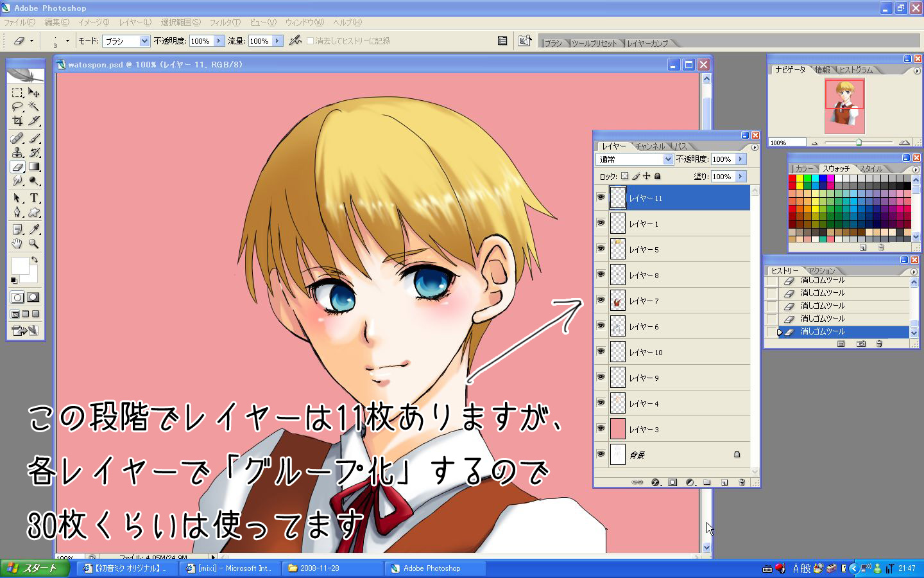
Task: Enable the airbrush option in options bar
Action: [x=295, y=40]
